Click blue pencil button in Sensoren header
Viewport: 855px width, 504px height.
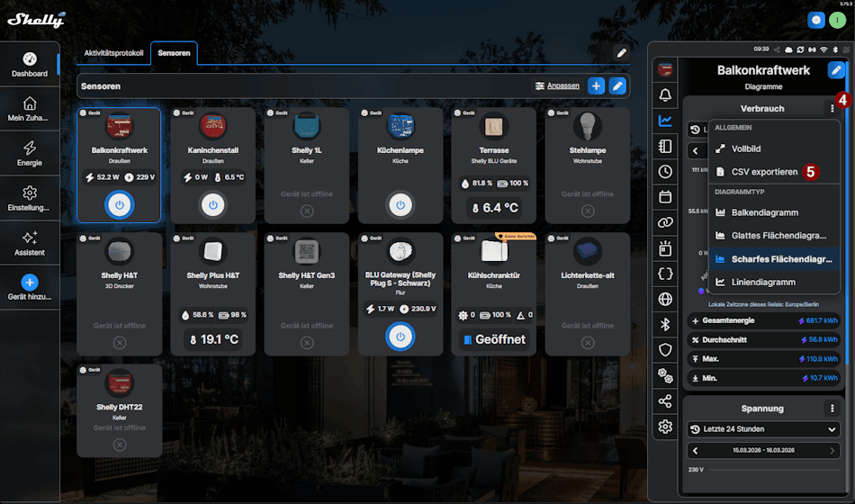617,86
